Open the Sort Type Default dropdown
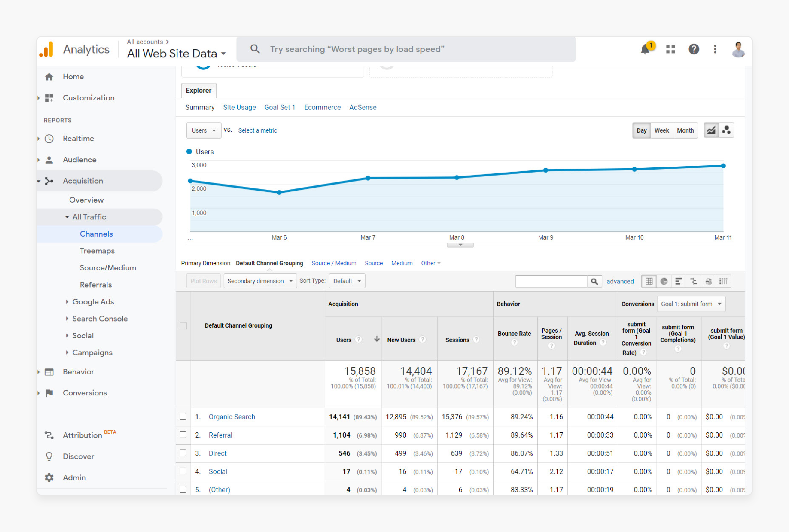The width and height of the screenshot is (789, 532). pyautogui.click(x=347, y=281)
